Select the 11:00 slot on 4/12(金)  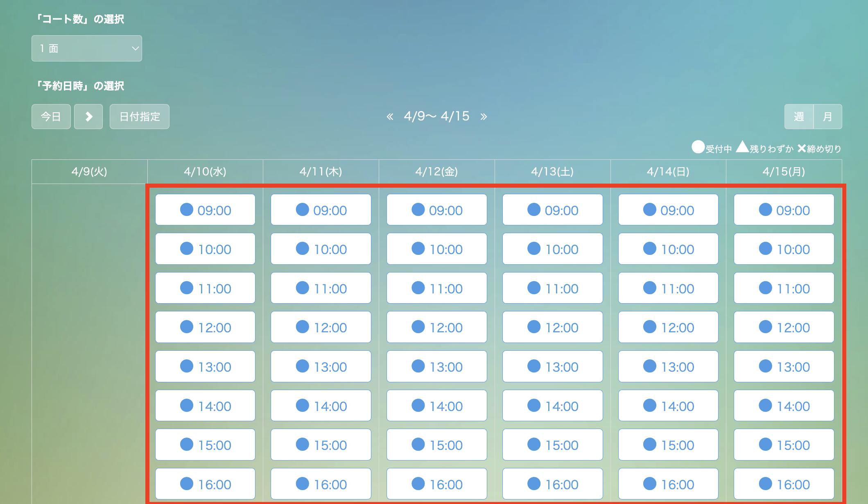tap(437, 288)
